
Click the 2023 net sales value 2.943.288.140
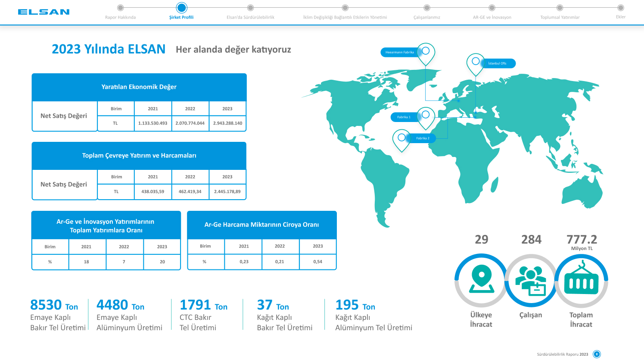(227, 123)
